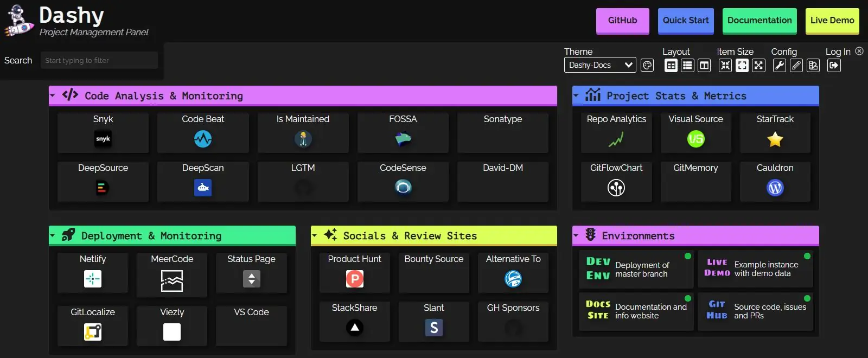Open the LGTM tile
The width and height of the screenshot is (868, 358).
pos(303,181)
